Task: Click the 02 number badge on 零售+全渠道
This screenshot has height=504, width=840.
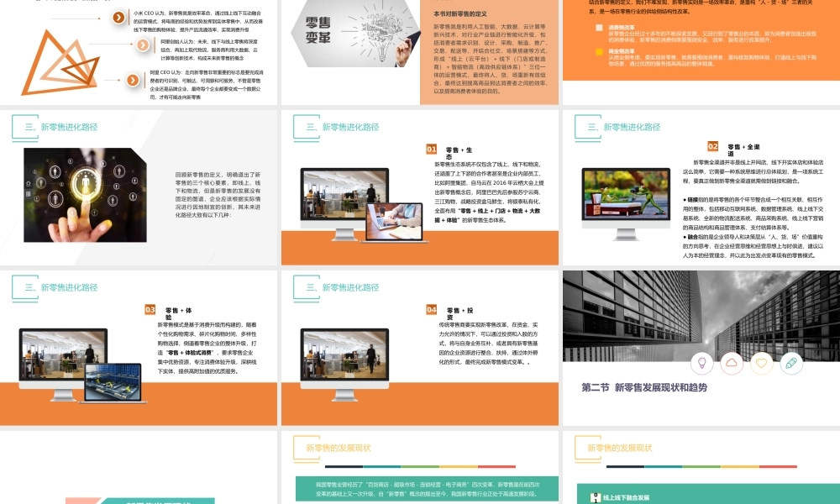Action: 715,144
